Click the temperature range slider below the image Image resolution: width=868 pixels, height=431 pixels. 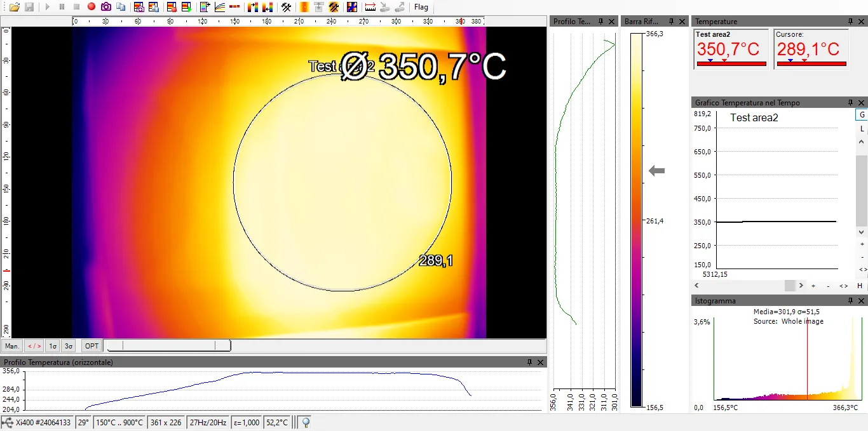[167, 346]
